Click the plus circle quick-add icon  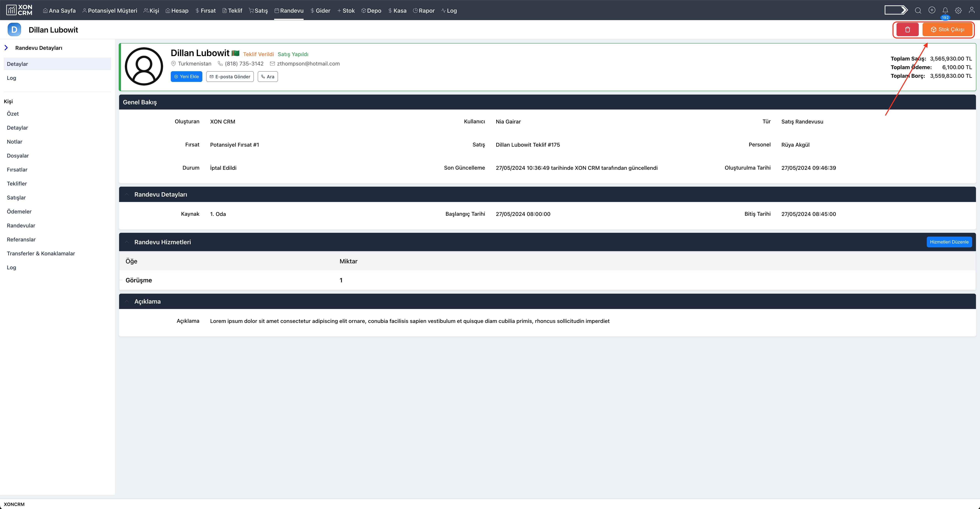[x=932, y=10]
